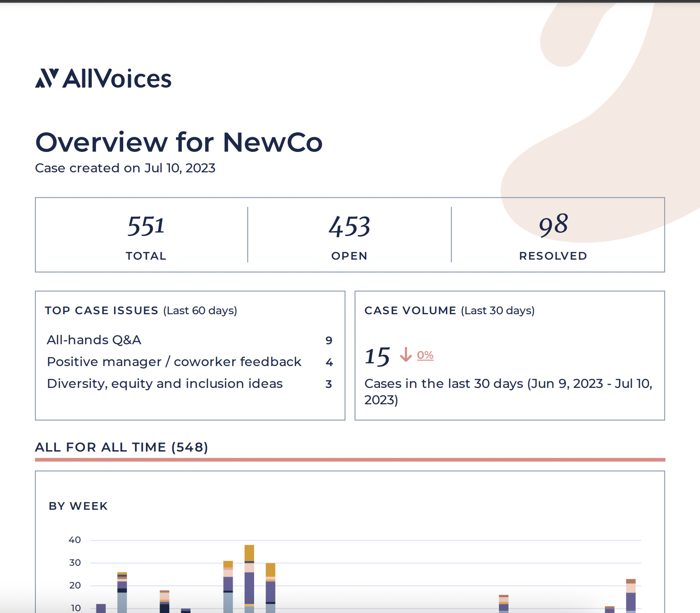This screenshot has height=613, width=700.
Task: Click the red down-arrow trend icon
Action: pyautogui.click(x=405, y=355)
